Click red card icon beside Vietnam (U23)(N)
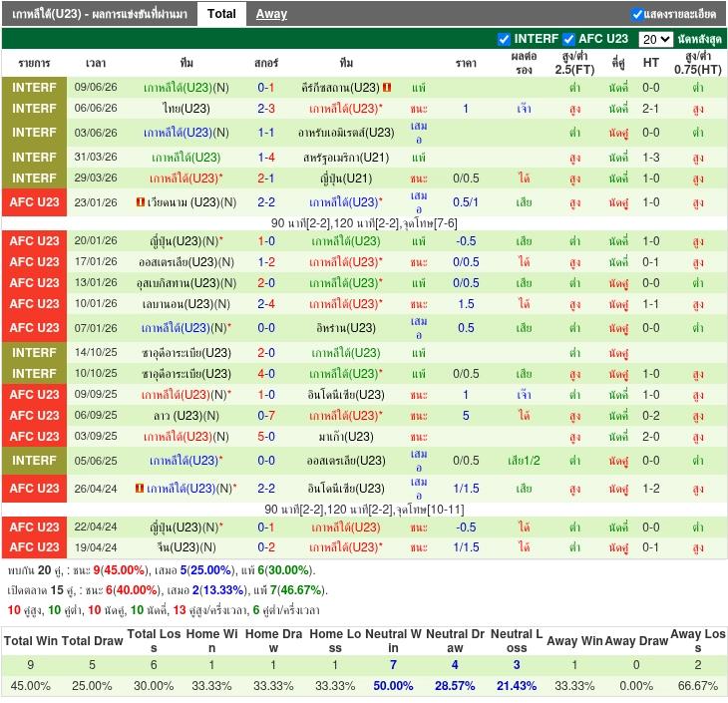 [x=141, y=202]
